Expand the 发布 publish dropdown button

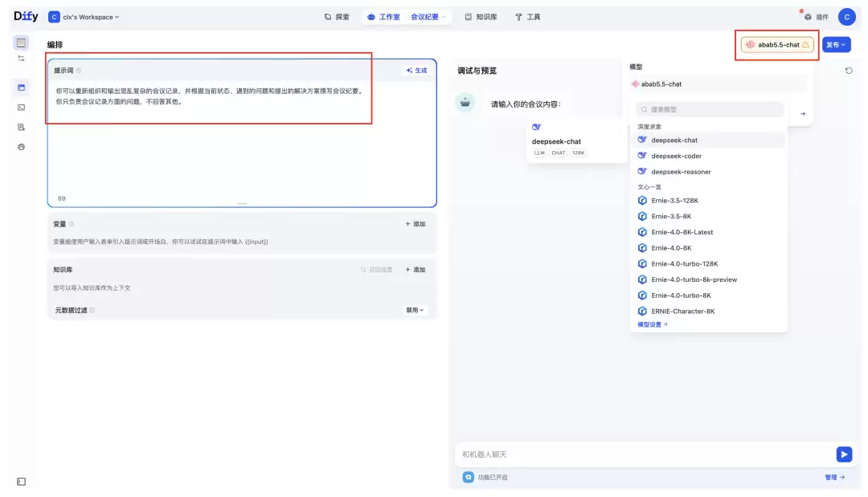tap(836, 45)
